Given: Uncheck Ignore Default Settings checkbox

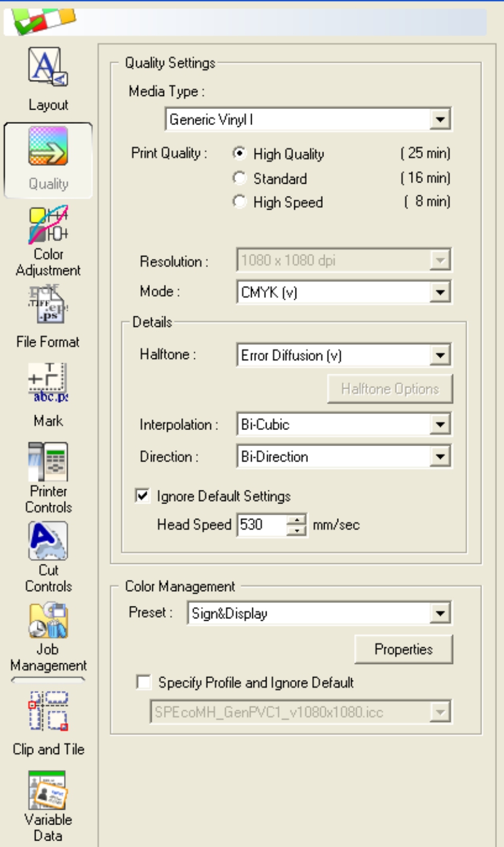Looking at the screenshot, I should click(x=143, y=496).
